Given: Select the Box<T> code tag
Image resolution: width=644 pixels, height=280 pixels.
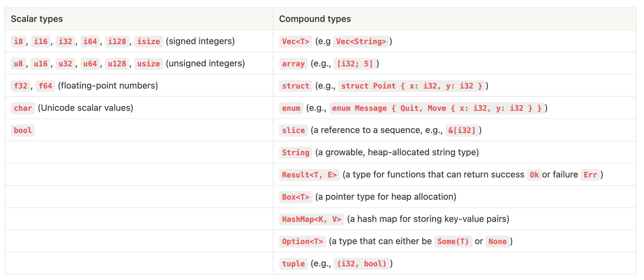Looking at the screenshot, I should (296, 197).
